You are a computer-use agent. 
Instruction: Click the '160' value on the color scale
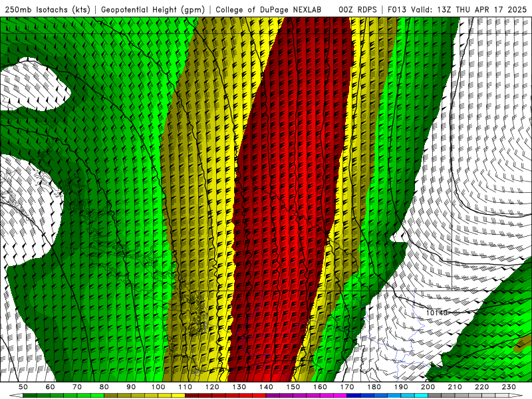tap(320, 387)
